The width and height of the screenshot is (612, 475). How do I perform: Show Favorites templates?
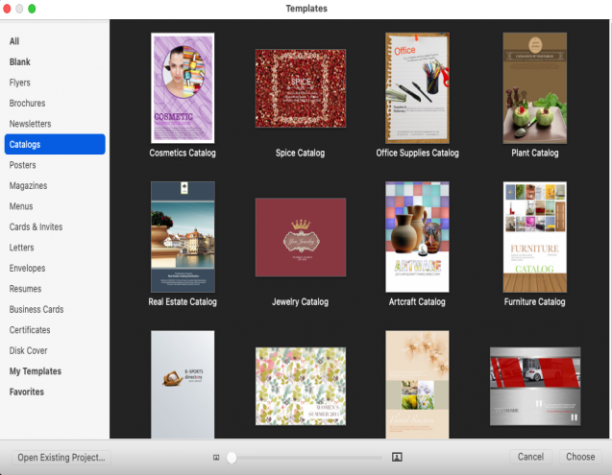[27, 392]
